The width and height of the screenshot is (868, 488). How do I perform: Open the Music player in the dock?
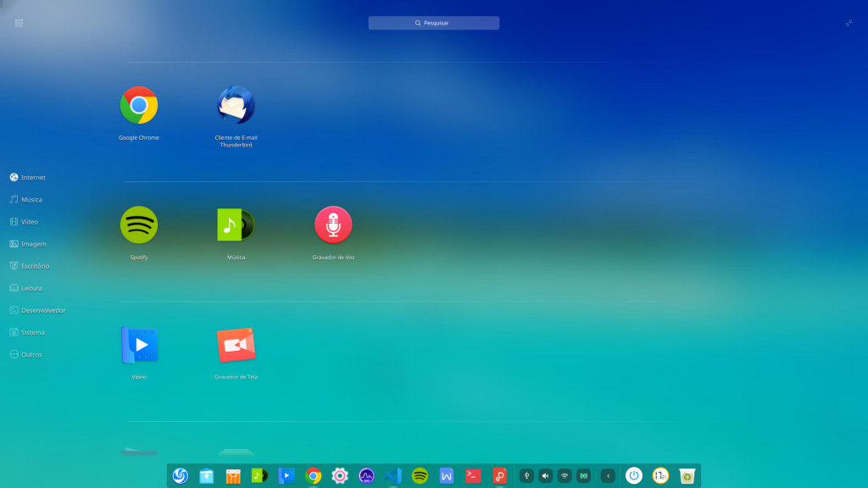point(259,476)
